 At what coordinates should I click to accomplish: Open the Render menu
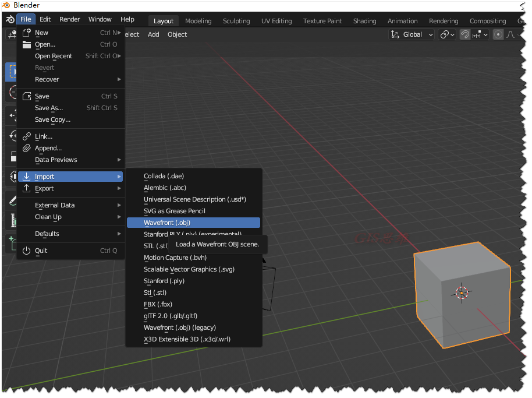click(69, 19)
